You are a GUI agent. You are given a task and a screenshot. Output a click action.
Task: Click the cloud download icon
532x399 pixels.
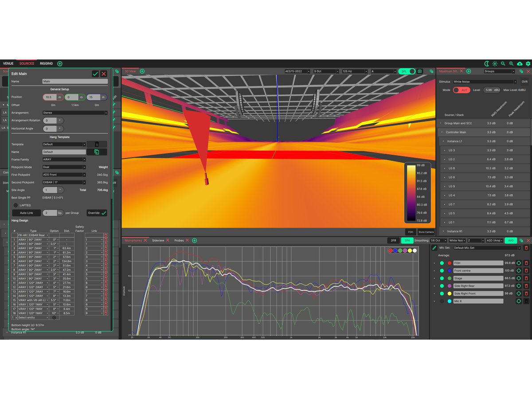[x=520, y=64]
